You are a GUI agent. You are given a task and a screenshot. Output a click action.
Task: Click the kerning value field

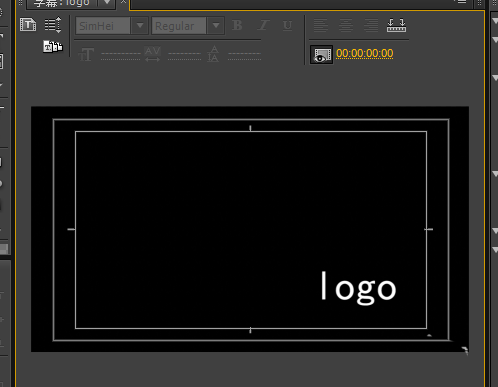click(184, 55)
